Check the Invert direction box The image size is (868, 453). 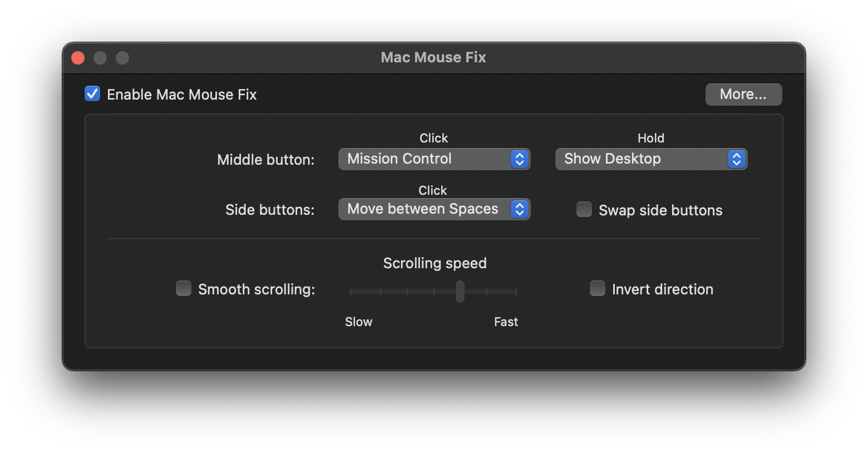[598, 289]
